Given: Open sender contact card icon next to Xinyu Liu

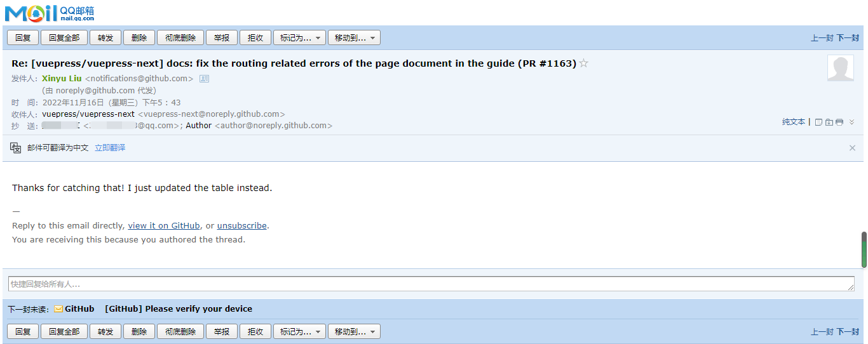Looking at the screenshot, I should pyautogui.click(x=204, y=79).
